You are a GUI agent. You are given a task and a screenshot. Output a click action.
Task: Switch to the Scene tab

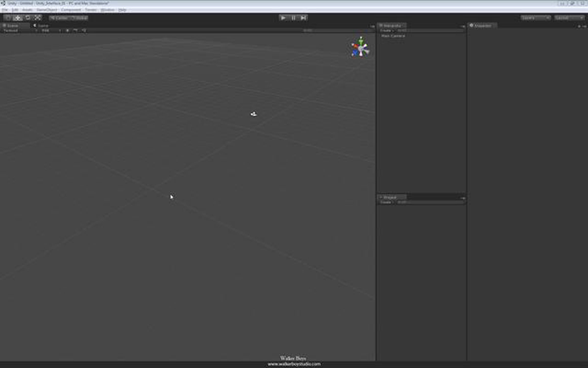point(15,26)
